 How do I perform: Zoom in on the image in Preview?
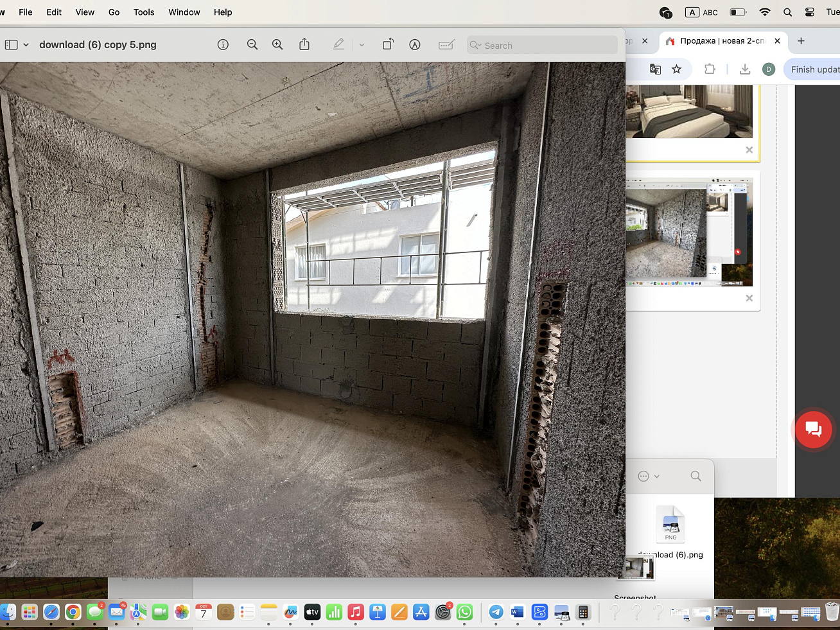[277, 45]
